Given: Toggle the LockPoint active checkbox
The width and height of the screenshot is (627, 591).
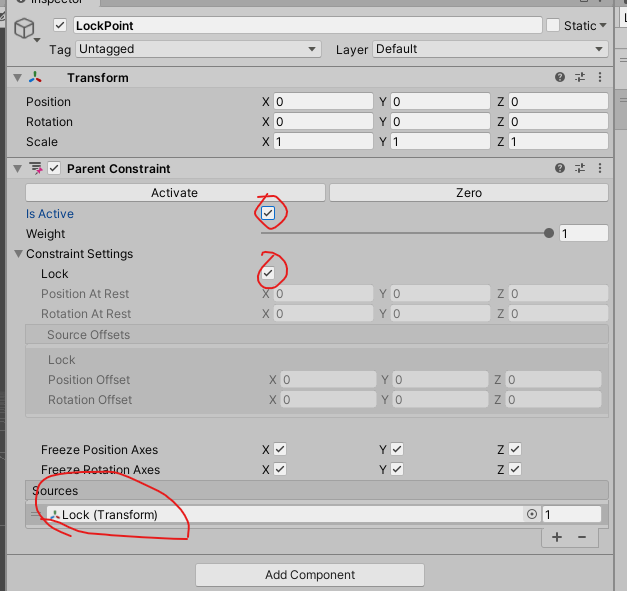Looking at the screenshot, I should 60,26.
